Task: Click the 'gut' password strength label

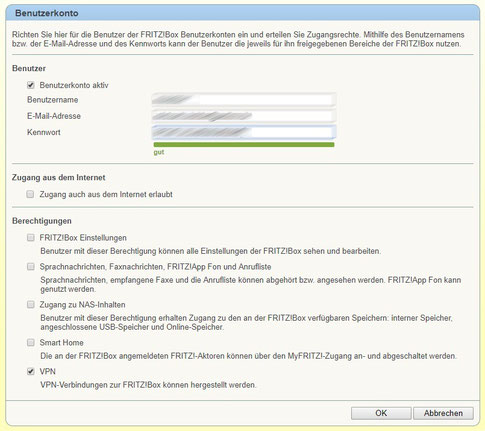Action: (x=159, y=153)
